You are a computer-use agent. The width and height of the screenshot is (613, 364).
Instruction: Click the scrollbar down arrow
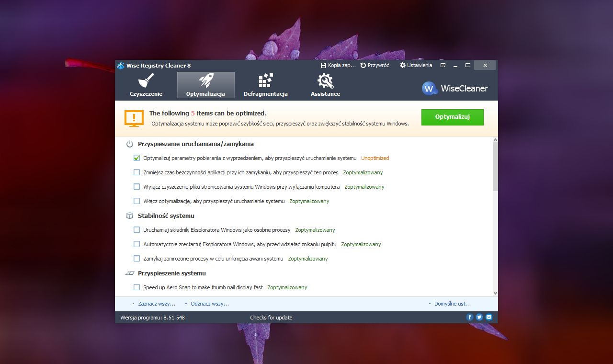tap(495, 293)
